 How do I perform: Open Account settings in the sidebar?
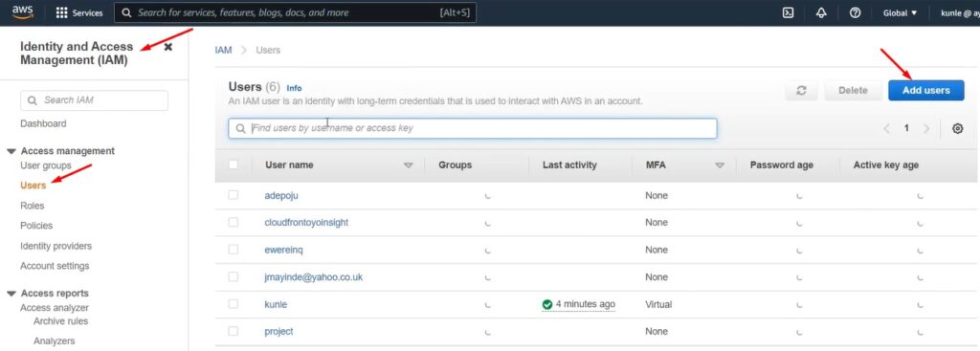coord(55,266)
